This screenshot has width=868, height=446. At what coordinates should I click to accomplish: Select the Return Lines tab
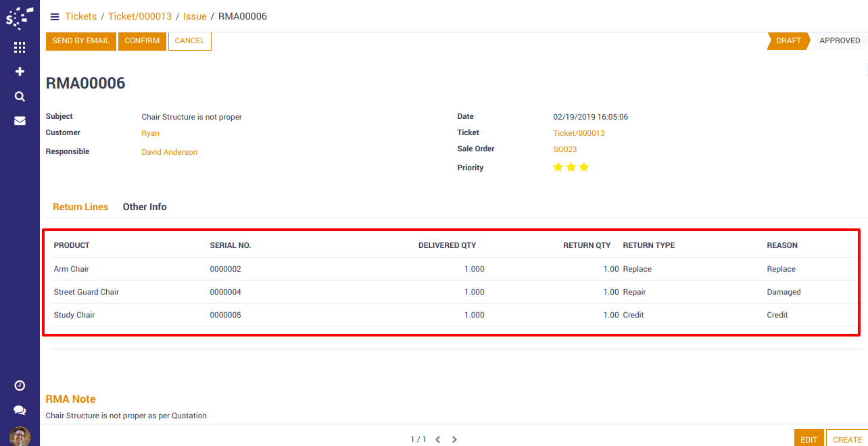coord(80,207)
